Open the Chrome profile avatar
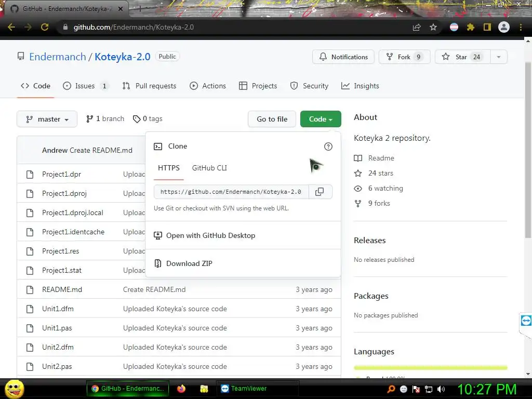Screen dimensions: 532x399 [x=504, y=27]
